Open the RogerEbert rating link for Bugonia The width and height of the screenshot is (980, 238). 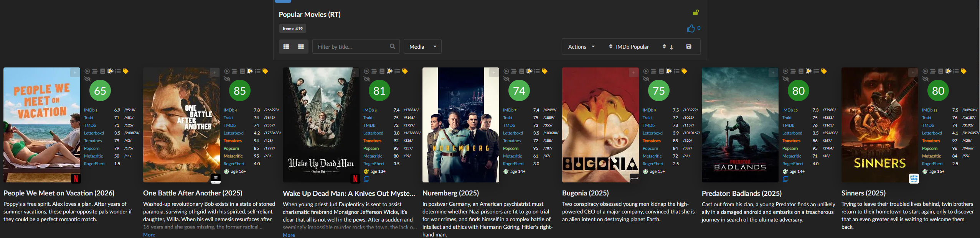653,164
